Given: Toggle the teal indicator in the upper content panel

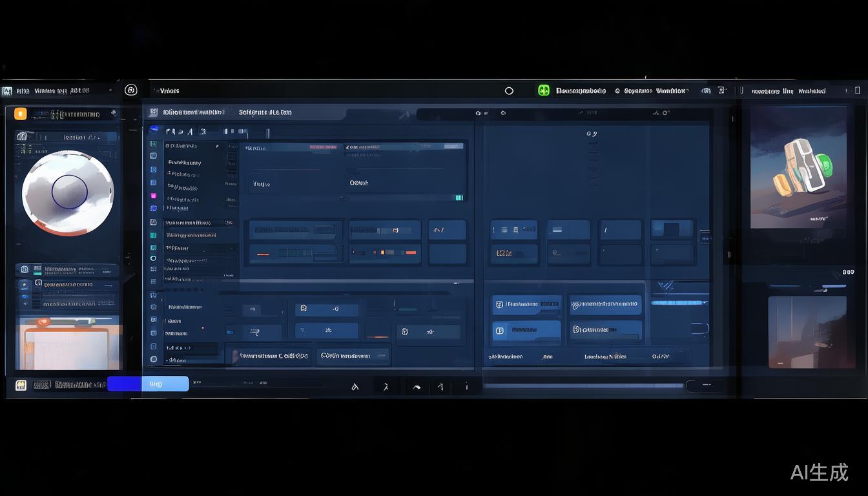Looking at the screenshot, I should pos(459,198).
